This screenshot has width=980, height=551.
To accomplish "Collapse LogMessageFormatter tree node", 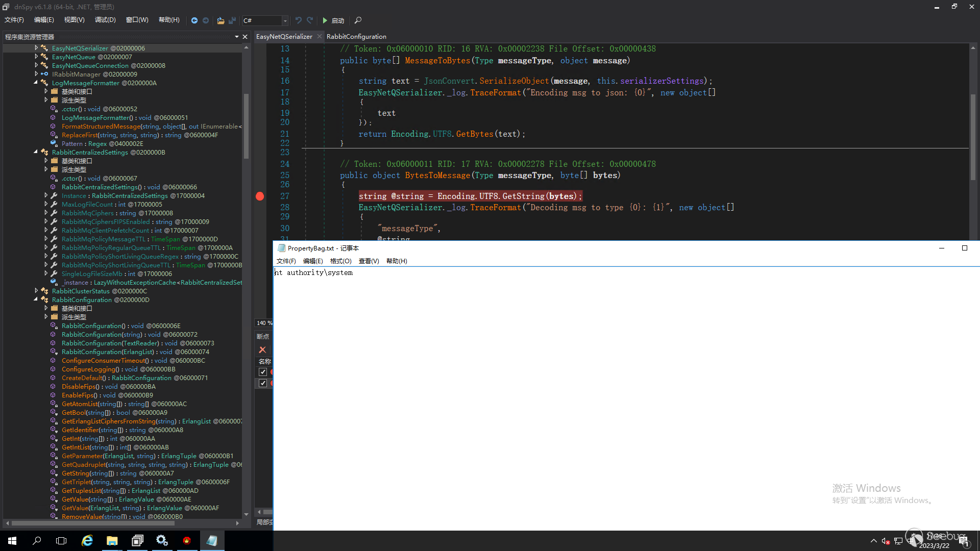I will click(x=36, y=83).
